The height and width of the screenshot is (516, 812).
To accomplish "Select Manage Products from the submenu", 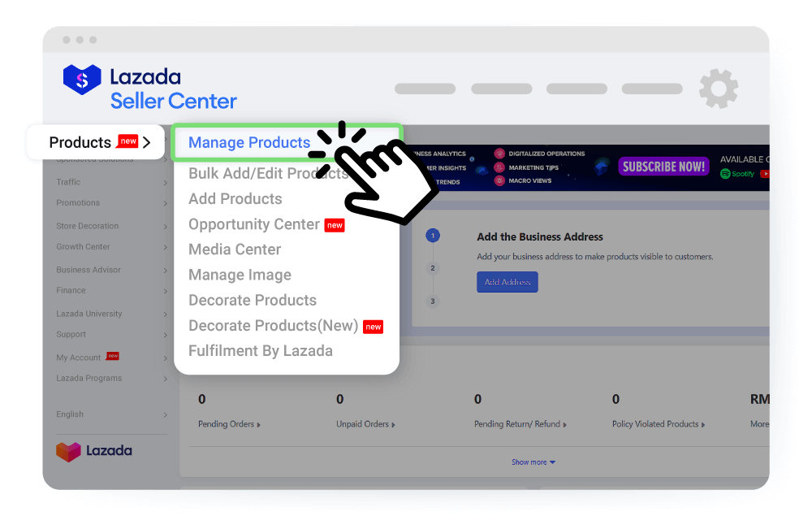I will (249, 142).
